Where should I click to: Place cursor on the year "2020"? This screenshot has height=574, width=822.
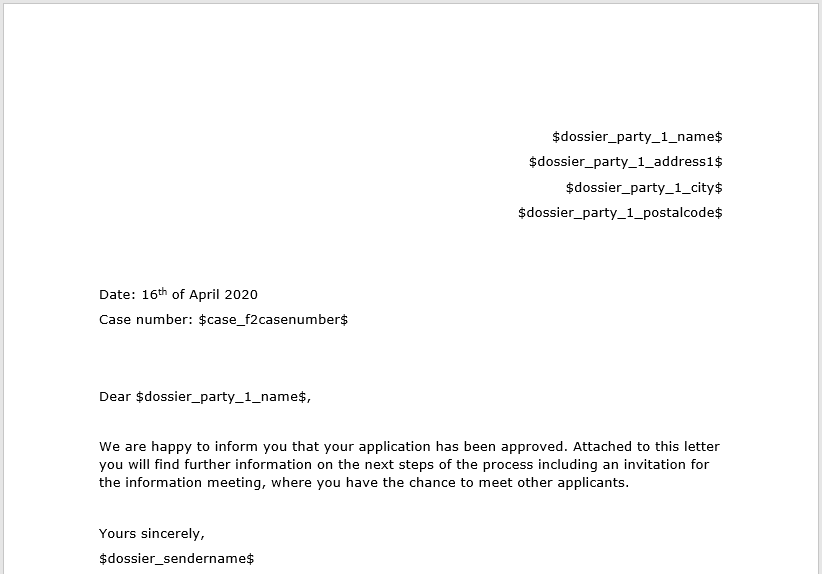[241, 295]
